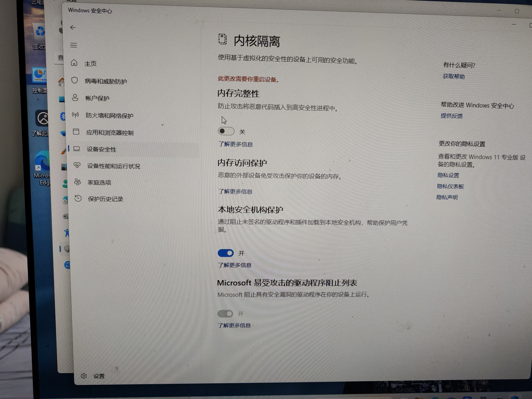This screenshot has width=532, height=399.
Task: Click the 获取帮助 link
Action: pyautogui.click(x=454, y=77)
